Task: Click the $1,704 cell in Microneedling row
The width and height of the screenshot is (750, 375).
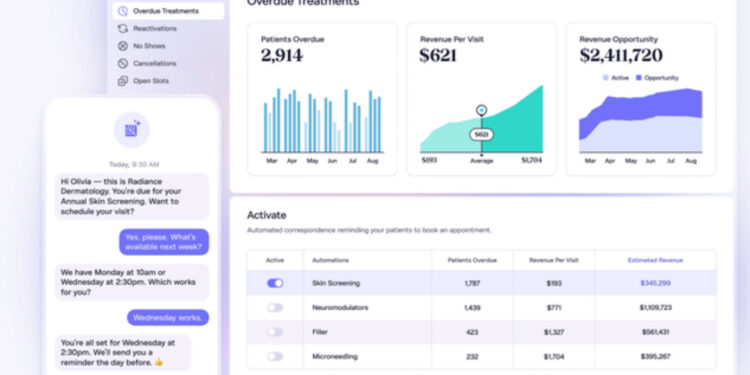Action: point(554,356)
